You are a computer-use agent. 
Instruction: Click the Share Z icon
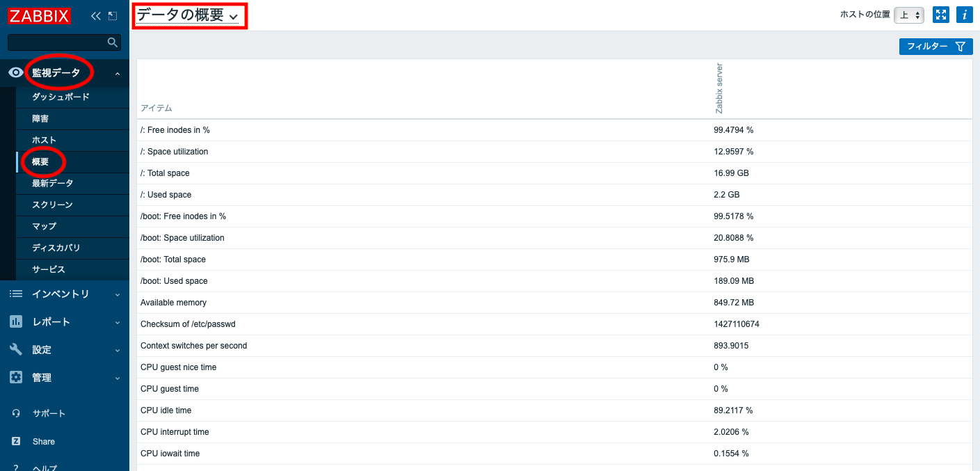16,441
